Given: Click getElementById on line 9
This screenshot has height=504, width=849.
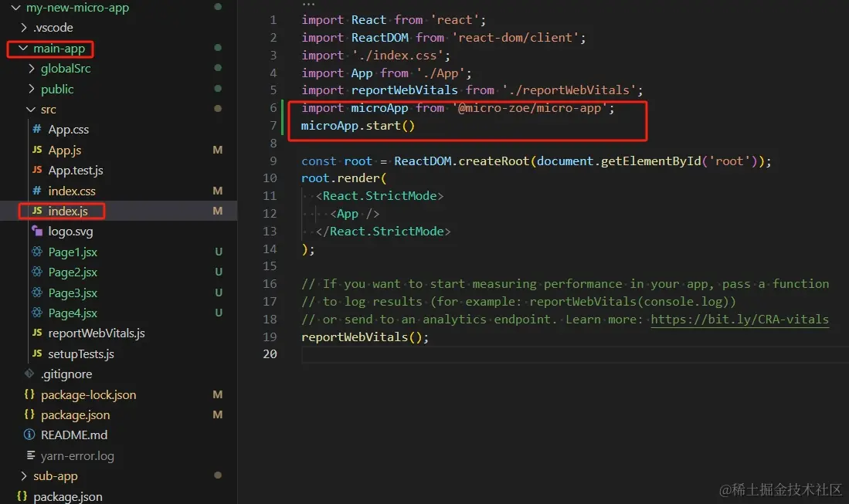Looking at the screenshot, I should (x=650, y=161).
